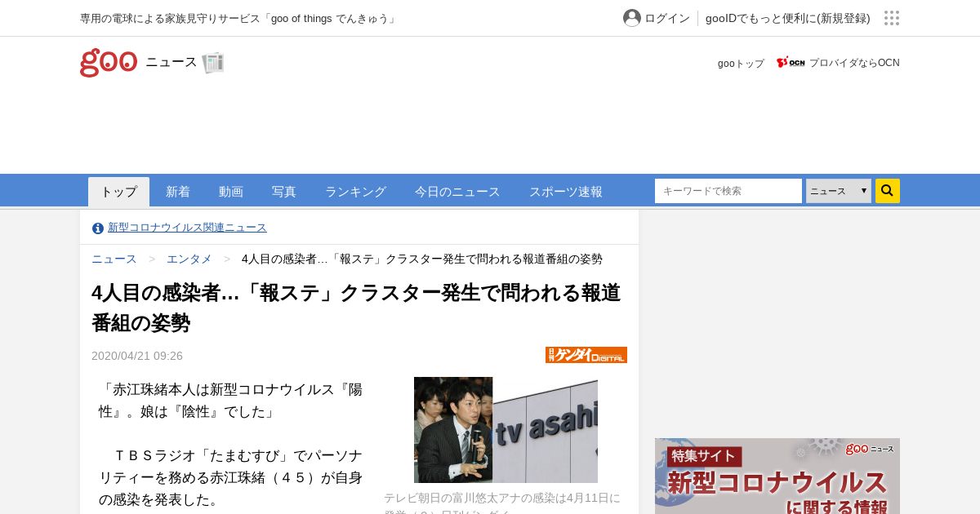Open the ニュース search category dropdown
The width and height of the screenshot is (980, 514).
(839, 191)
